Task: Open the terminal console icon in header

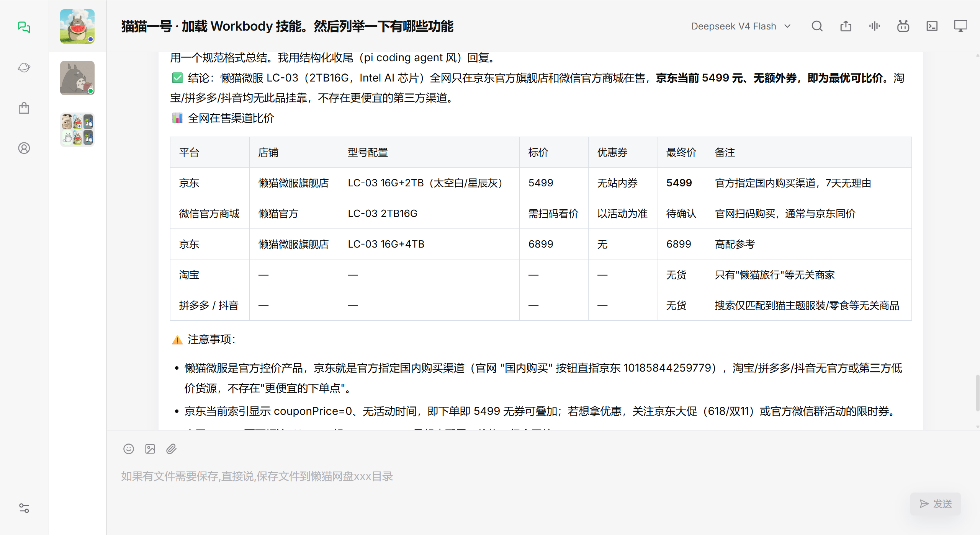Action: click(932, 26)
